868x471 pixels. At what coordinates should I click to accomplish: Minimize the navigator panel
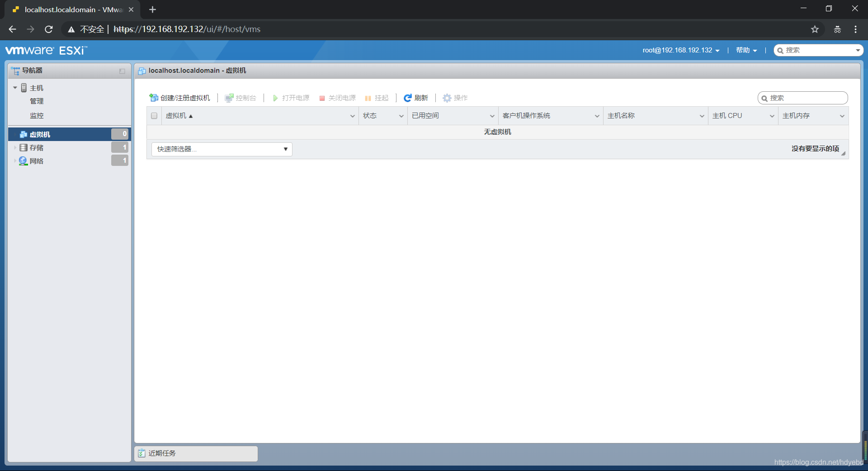122,71
